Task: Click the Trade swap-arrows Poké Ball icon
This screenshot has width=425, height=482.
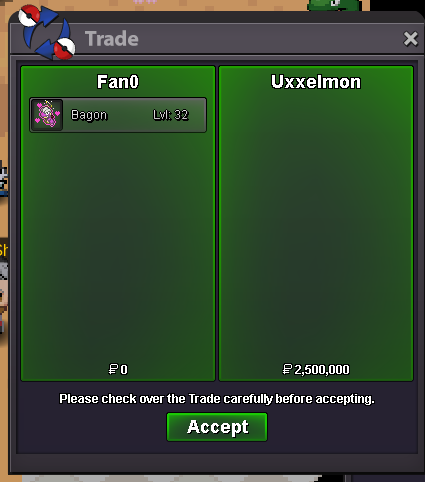Action: (47, 33)
